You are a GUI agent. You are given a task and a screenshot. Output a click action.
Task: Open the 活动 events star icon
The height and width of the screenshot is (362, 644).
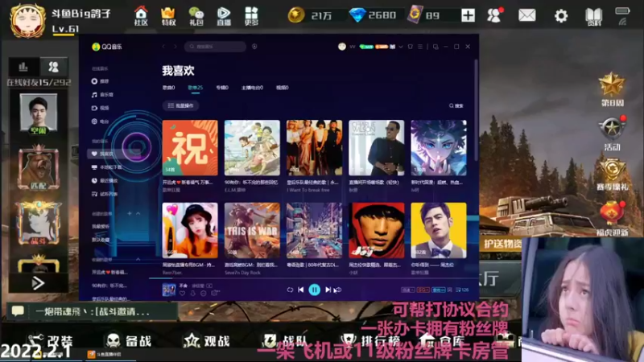[x=612, y=133]
